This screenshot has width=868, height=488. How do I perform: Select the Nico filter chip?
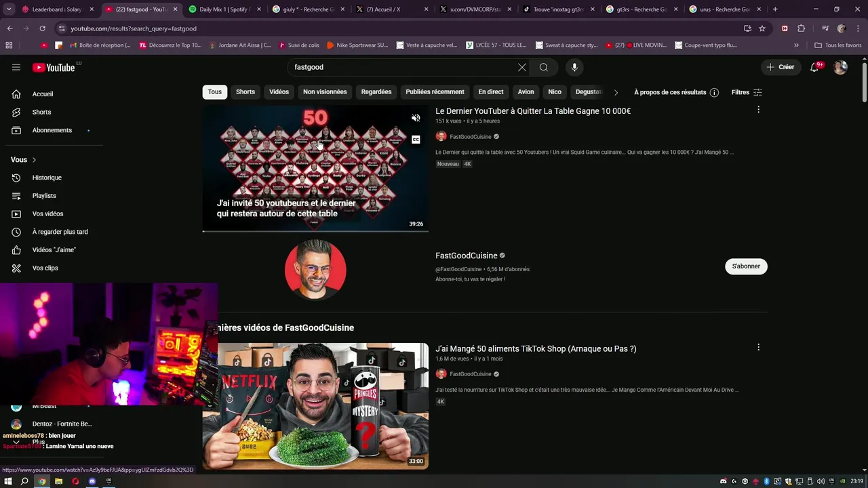point(555,92)
